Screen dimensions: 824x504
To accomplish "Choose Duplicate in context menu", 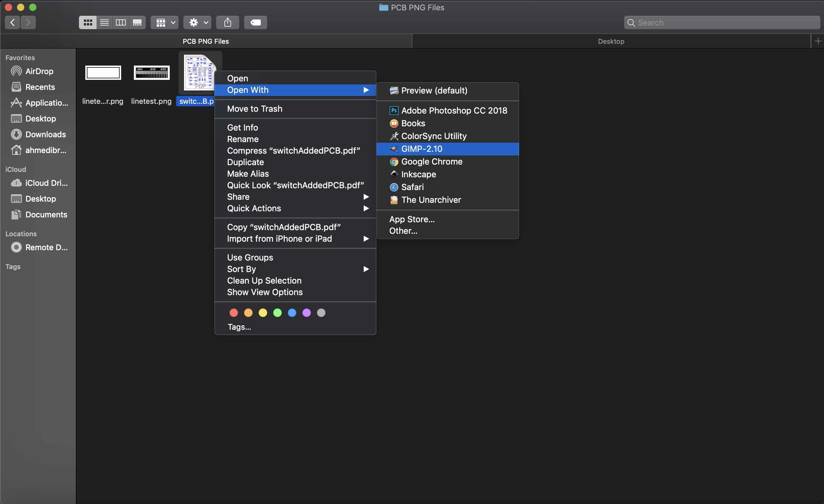I will [x=295, y=162].
